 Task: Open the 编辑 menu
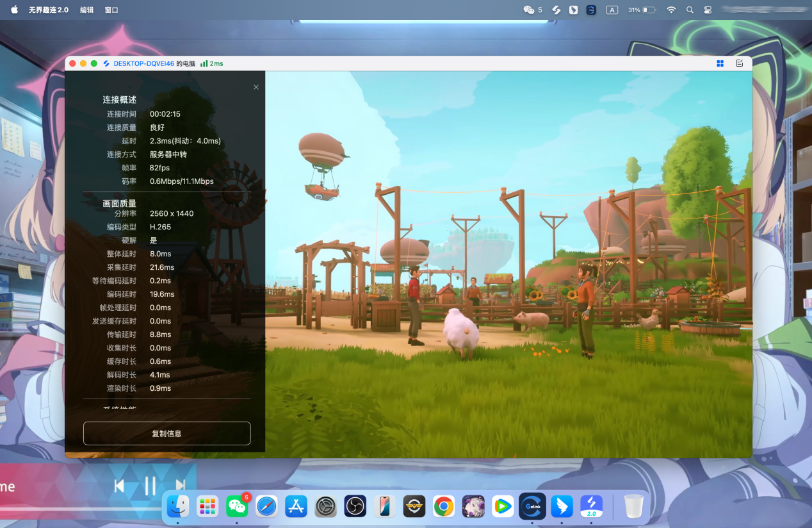click(86, 10)
